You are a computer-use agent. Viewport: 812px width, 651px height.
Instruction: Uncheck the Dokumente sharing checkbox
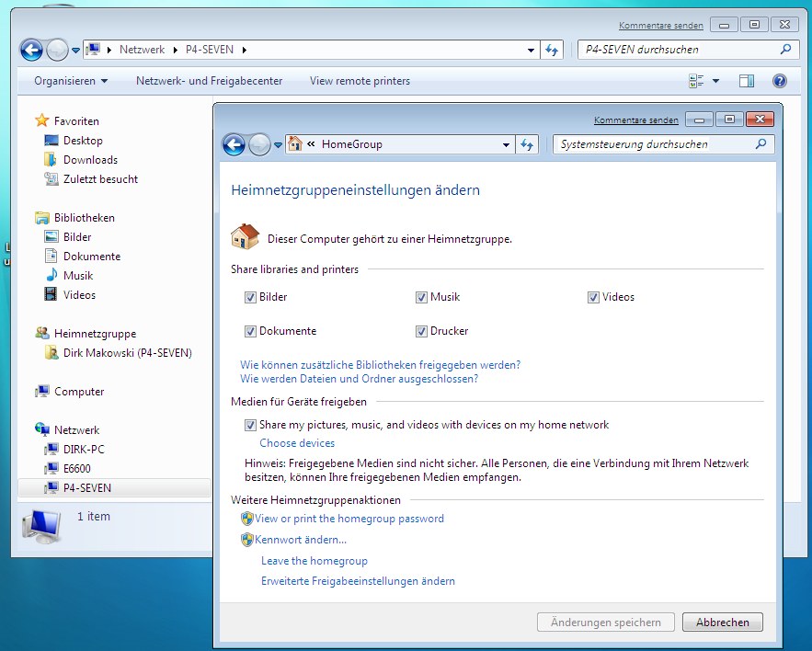[250, 331]
